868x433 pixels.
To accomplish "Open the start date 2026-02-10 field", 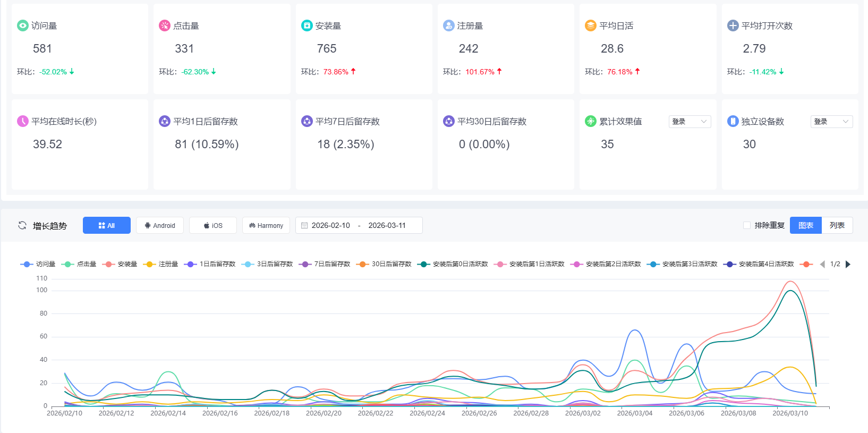I will tap(330, 225).
